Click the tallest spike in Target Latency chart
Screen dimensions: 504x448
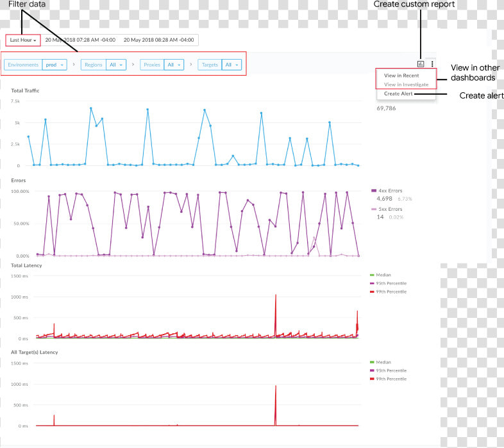tap(276, 387)
